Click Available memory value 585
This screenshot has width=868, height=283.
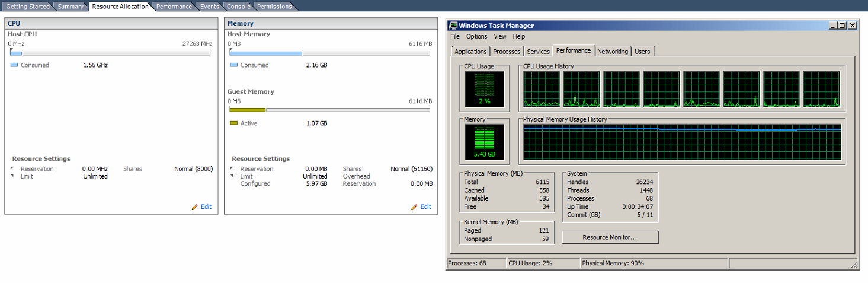pos(544,199)
